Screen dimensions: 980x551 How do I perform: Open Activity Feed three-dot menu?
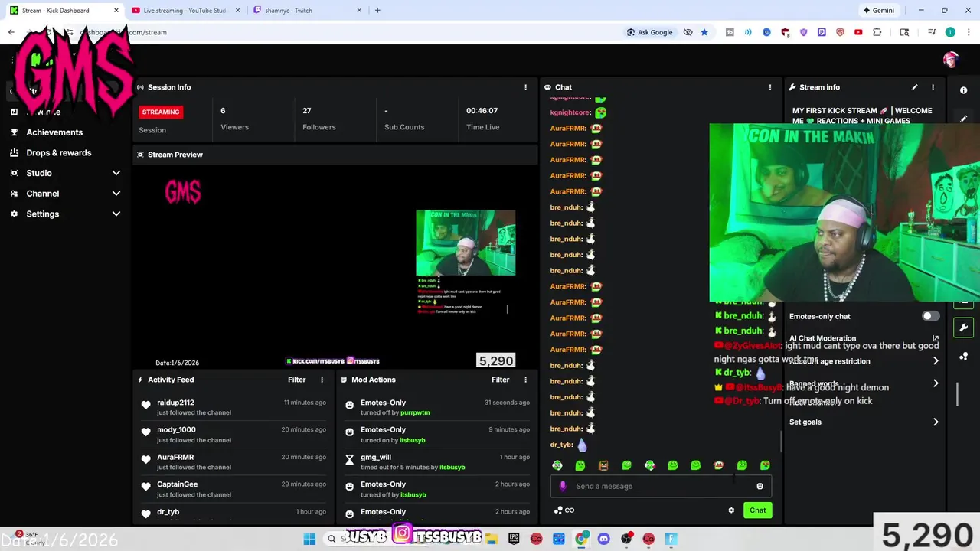[x=322, y=380]
